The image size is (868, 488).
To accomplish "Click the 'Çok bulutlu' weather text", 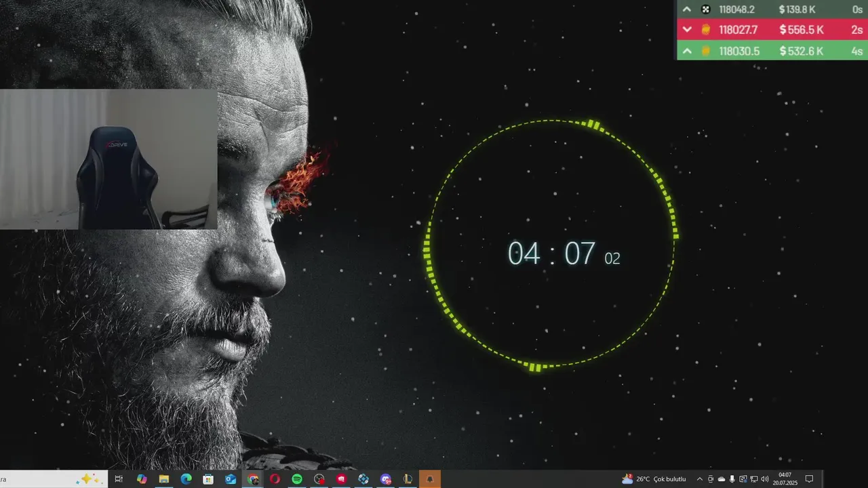I will [x=670, y=479].
